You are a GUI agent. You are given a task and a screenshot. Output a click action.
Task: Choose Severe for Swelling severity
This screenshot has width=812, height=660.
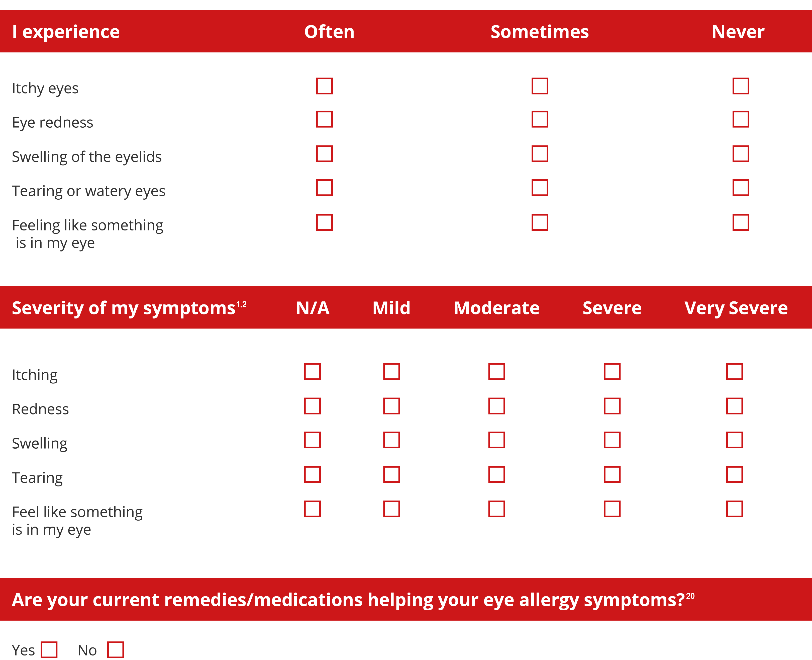[x=612, y=440]
